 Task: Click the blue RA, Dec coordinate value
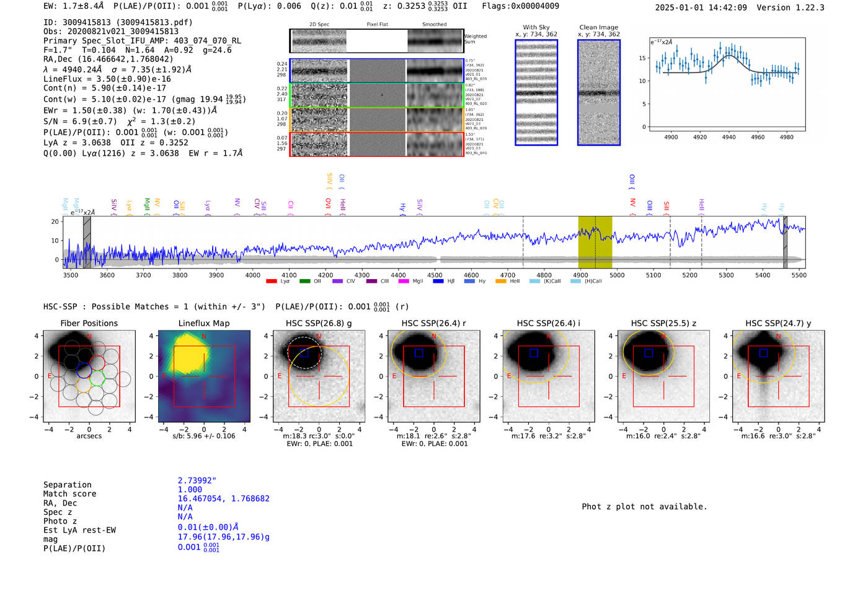(223, 499)
